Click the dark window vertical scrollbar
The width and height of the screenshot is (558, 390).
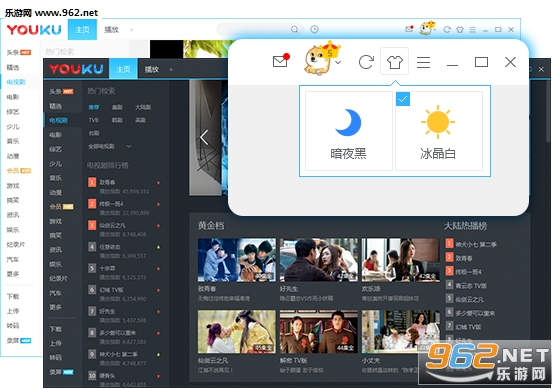pos(548,112)
